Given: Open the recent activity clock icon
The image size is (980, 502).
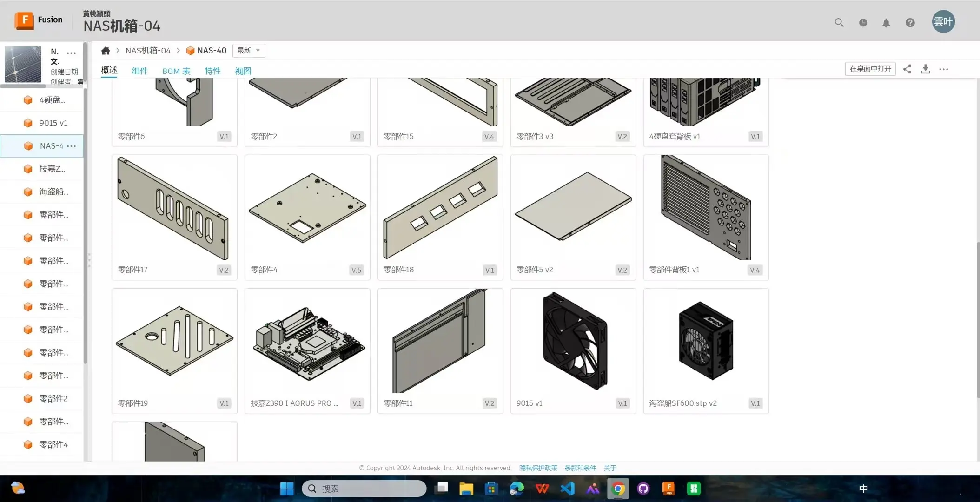Looking at the screenshot, I should [863, 22].
